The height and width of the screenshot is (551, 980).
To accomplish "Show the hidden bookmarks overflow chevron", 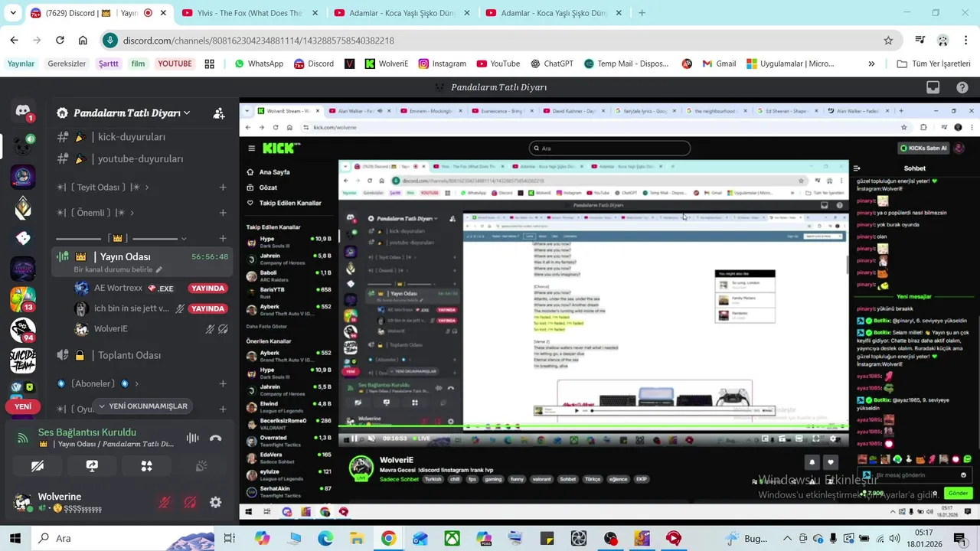I will coord(871,64).
